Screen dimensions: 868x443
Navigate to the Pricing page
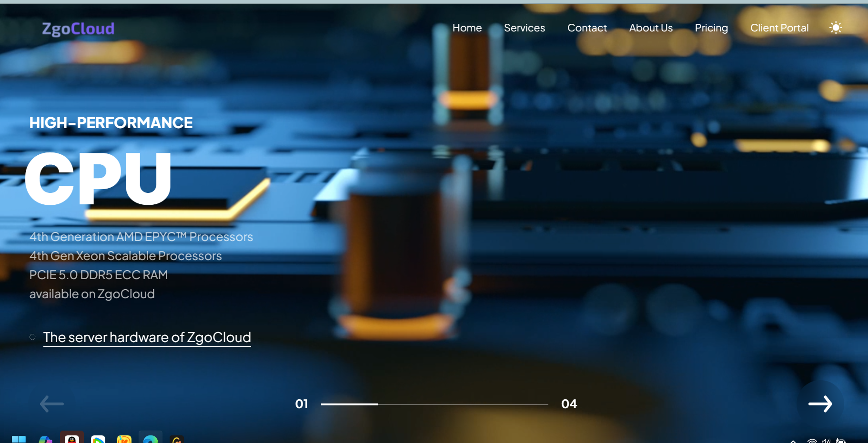point(711,28)
